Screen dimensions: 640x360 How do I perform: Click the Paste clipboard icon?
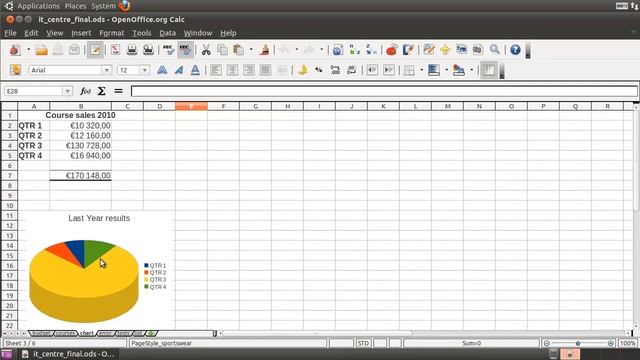click(x=239, y=50)
